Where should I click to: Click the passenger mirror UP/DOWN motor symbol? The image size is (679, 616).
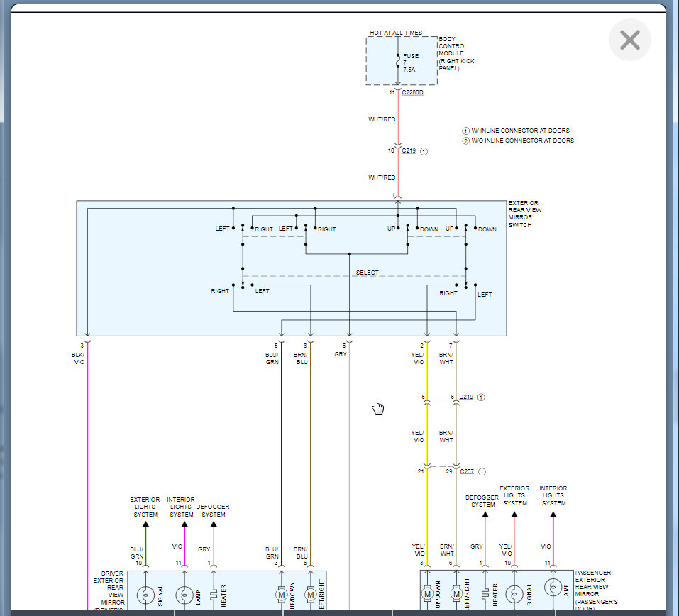coord(427,593)
